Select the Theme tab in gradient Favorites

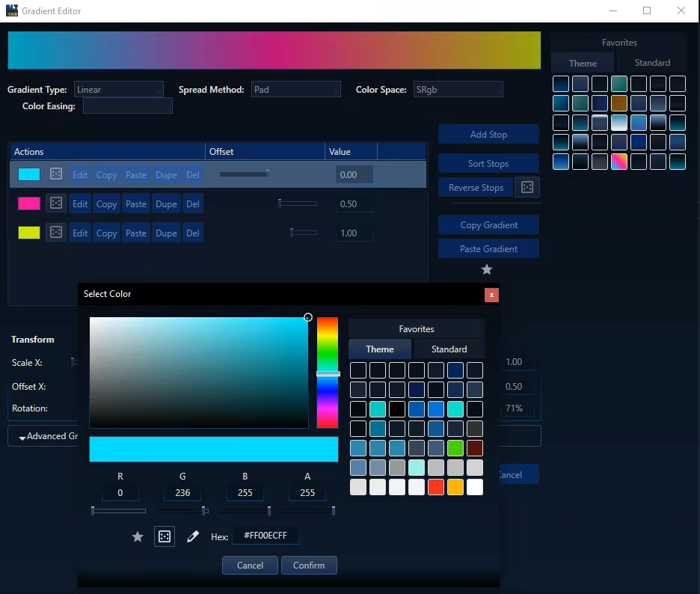tap(583, 63)
